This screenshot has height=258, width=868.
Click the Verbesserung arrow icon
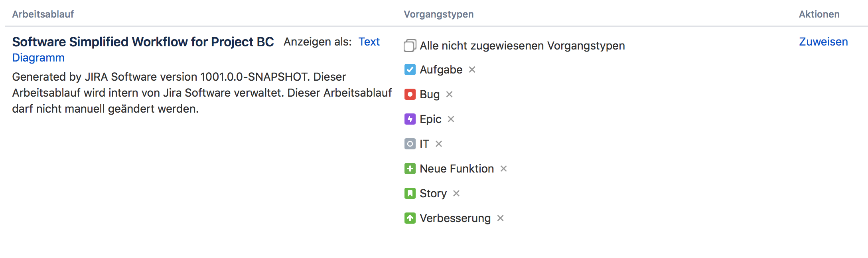(410, 218)
